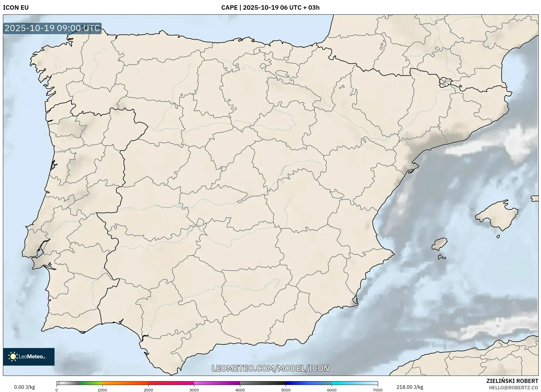Click the CAPE forecast title text
Image resolution: width=541 pixels, height=392 pixels.
pos(270,8)
